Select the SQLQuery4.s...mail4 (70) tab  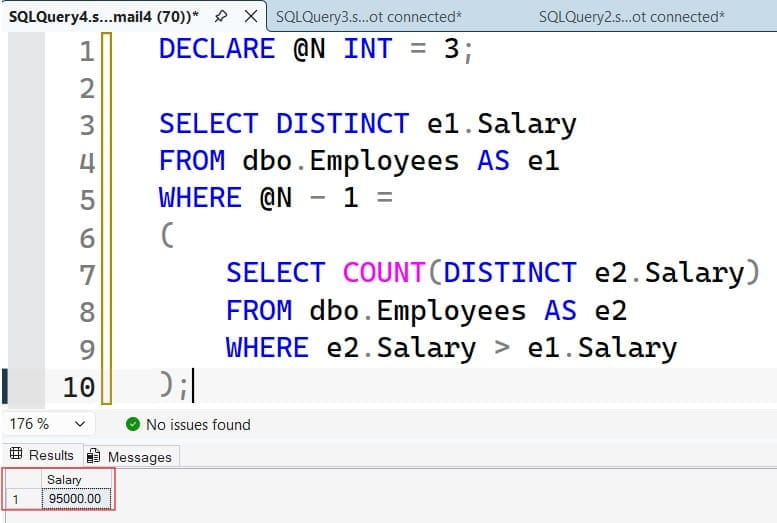104,17
